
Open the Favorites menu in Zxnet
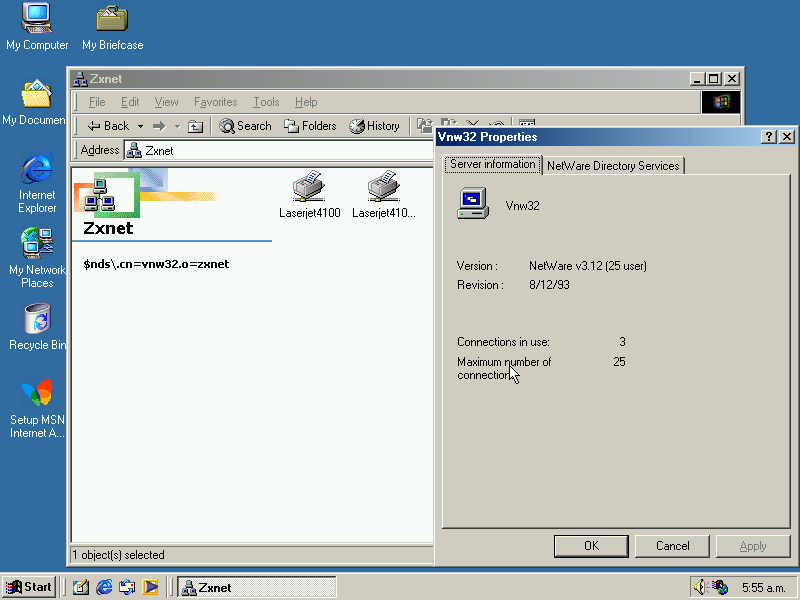click(x=215, y=102)
